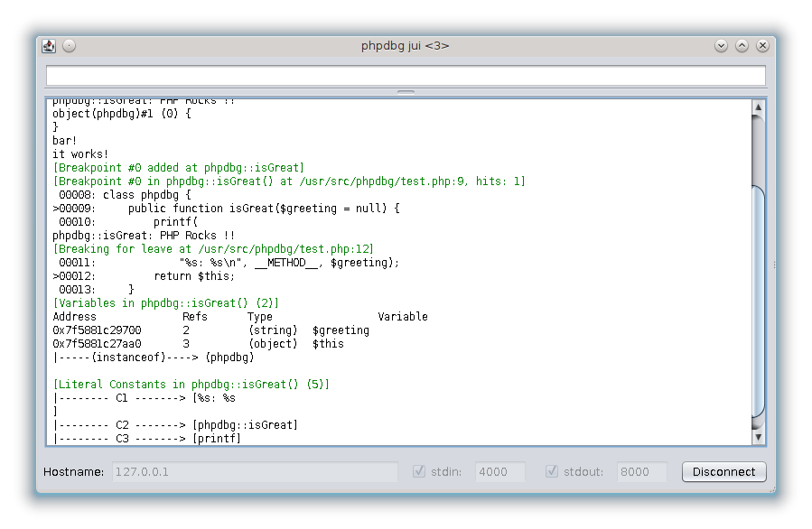Focus the command input field at top

[406, 76]
